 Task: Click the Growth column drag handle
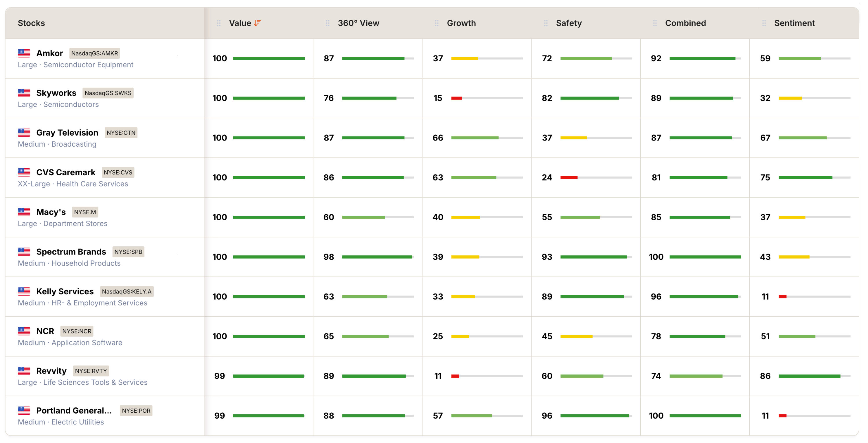pyautogui.click(x=437, y=23)
